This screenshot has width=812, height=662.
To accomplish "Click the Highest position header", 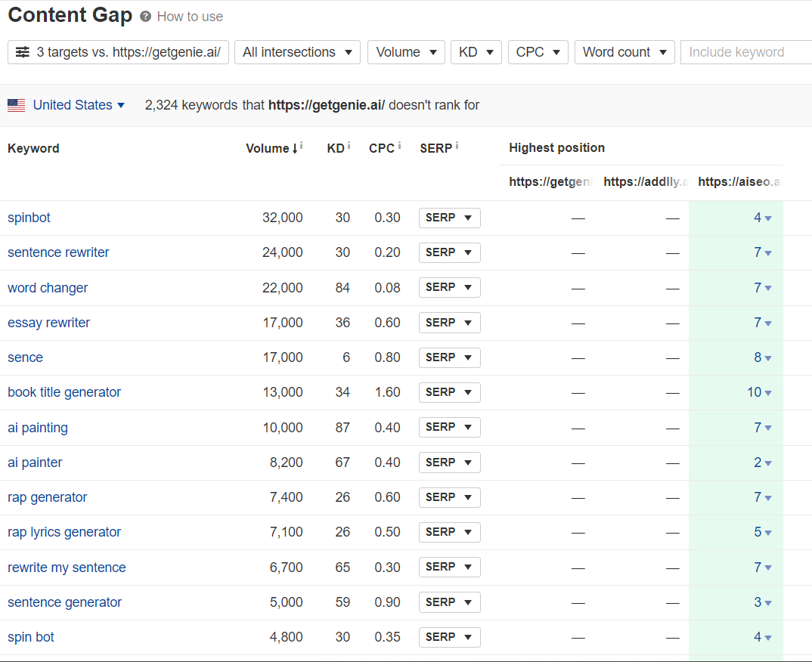I will (556, 148).
